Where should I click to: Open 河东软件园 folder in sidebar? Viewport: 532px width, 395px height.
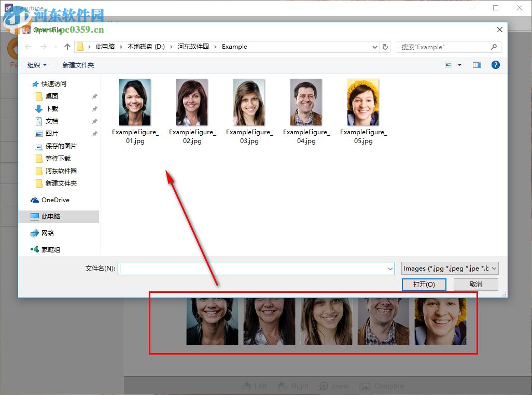pyautogui.click(x=61, y=171)
